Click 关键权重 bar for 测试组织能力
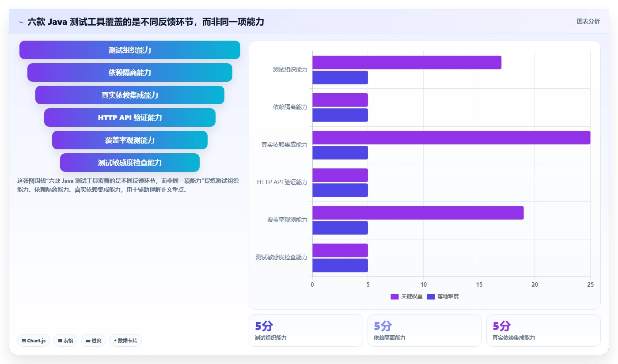This screenshot has height=364, width=618. pos(407,62)
